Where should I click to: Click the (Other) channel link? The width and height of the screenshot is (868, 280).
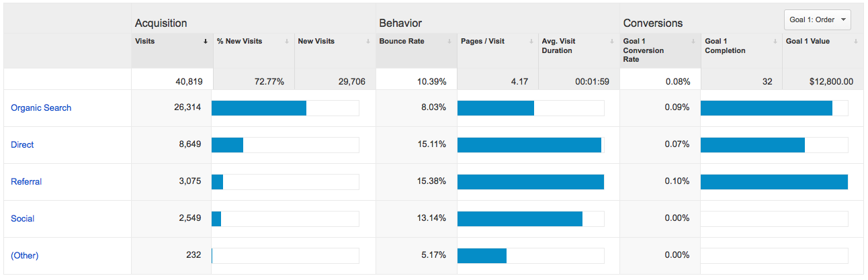pos(25,256)
